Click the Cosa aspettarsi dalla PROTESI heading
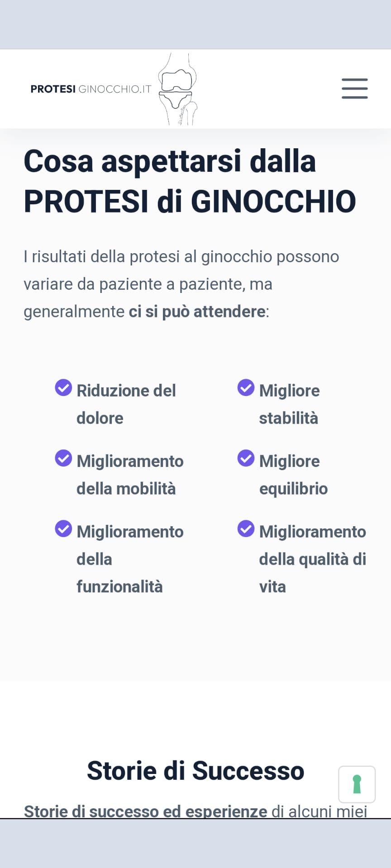Screen dimensions: 391x868 (x=189, y=181)
